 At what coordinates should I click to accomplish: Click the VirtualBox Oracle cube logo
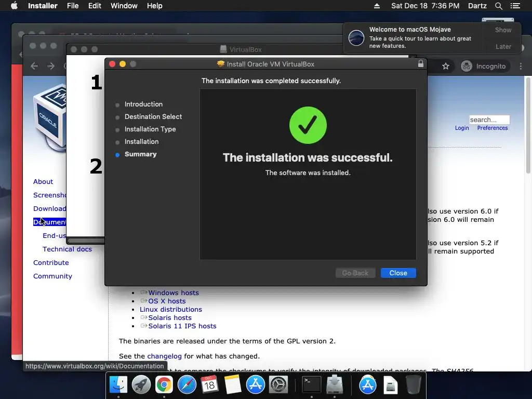click(50, 117)
